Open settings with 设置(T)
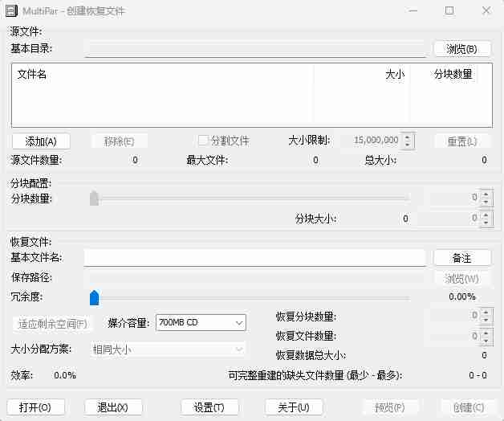The height and width of the screenshot is (421, 504). 209,407
